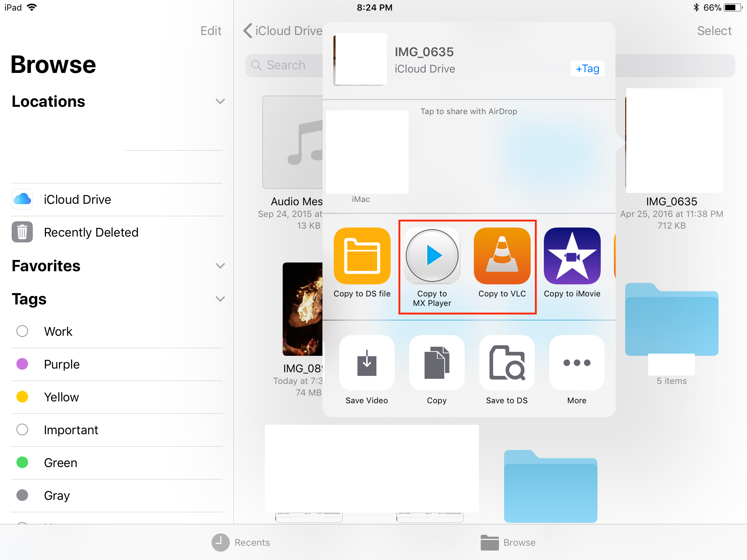Switch to the Recents tab
This screenshot has height=560, width=747.
coord(241,542)
